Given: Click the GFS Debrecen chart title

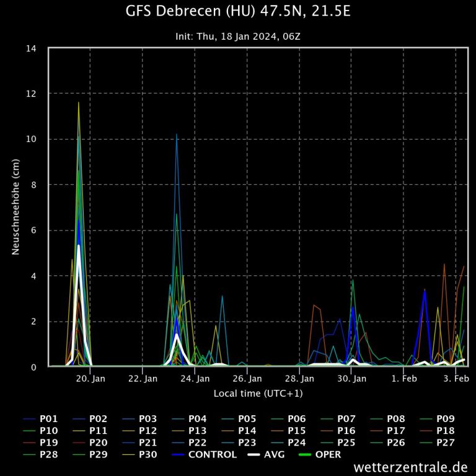Looking at the screenshot, I should click(x=238, y=11).
